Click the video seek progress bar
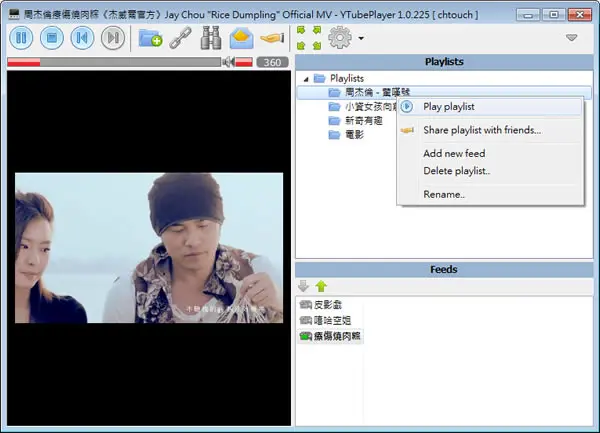 click(114, 62)
